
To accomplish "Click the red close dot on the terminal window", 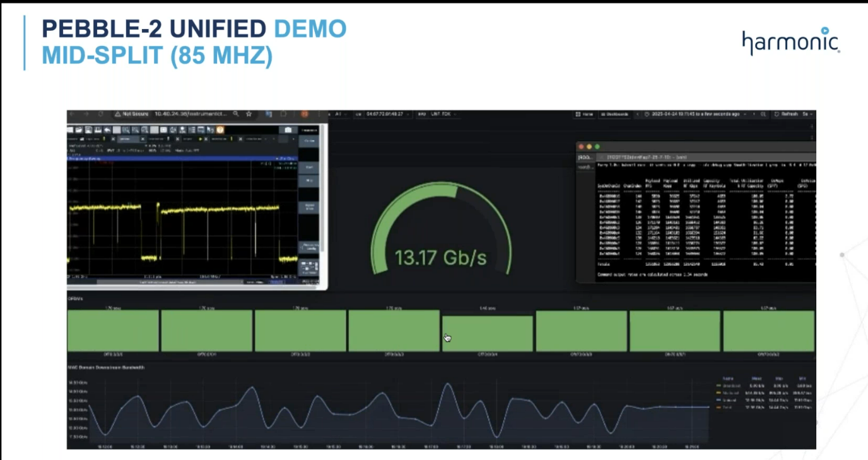I will click(581, 146).
